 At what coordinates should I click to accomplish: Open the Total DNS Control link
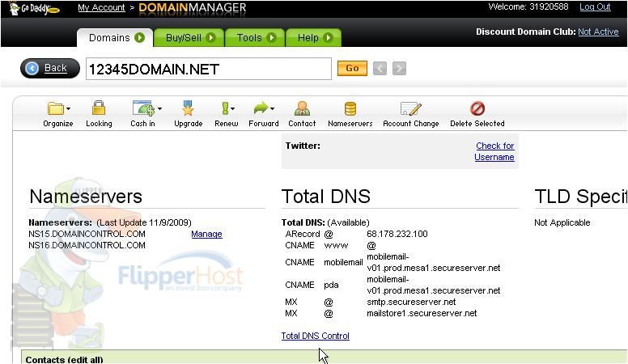(315, 336)
